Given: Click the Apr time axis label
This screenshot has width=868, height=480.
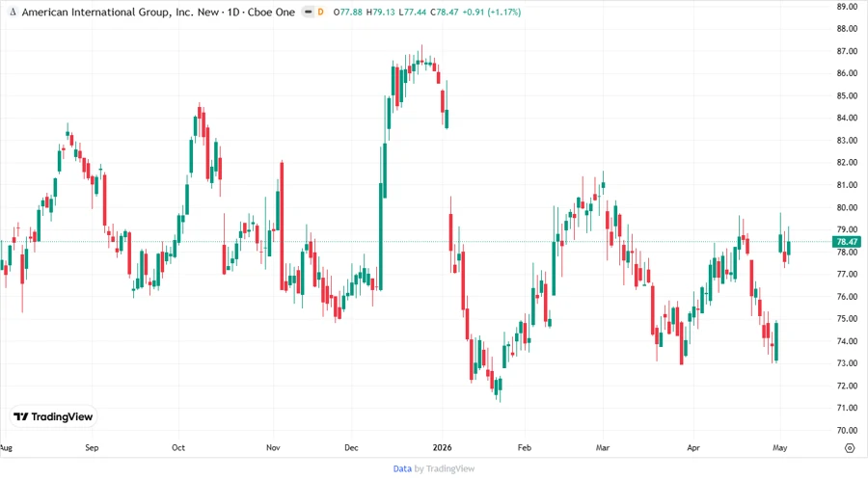Looking at the screenshot, I should point(693,448).
